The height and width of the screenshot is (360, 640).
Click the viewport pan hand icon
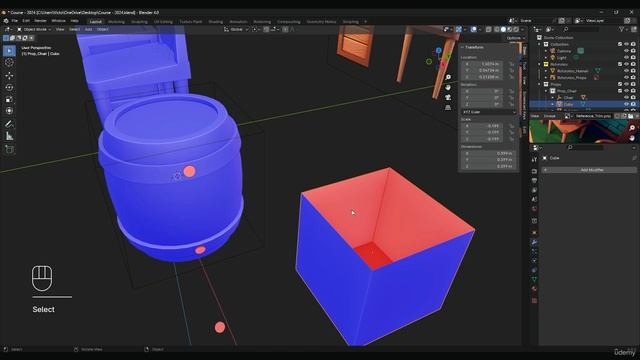pyautogui.click(x=448, y=87)
